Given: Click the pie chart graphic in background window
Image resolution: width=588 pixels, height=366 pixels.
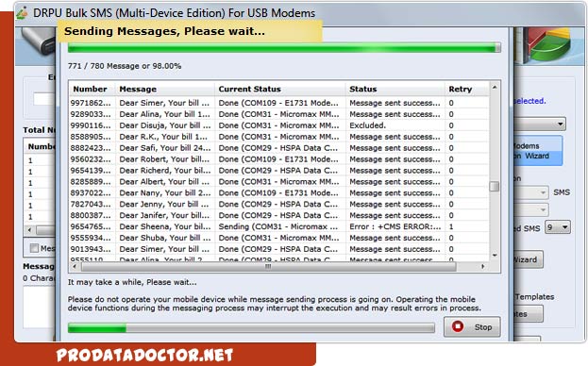Looking at the screenshot, I should pos(549,44).
